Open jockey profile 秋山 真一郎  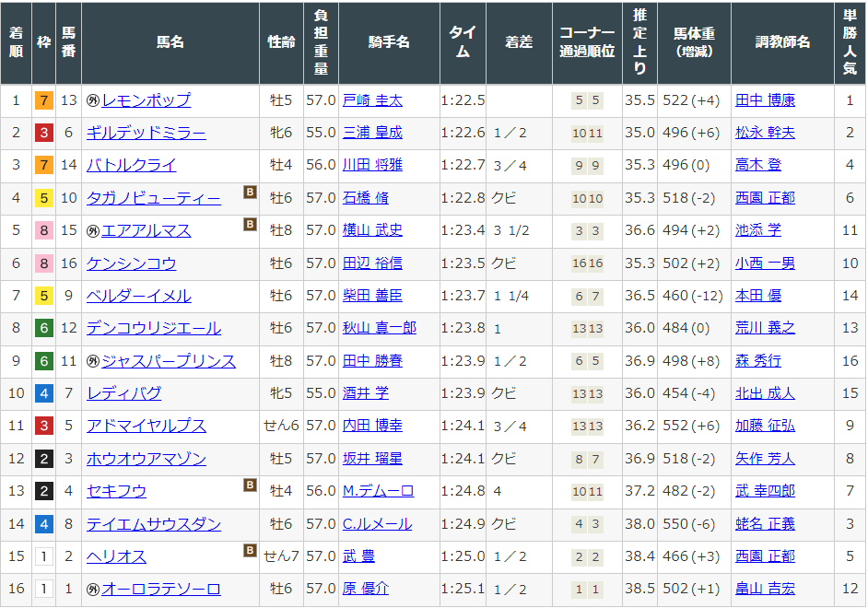coord(380,329)
